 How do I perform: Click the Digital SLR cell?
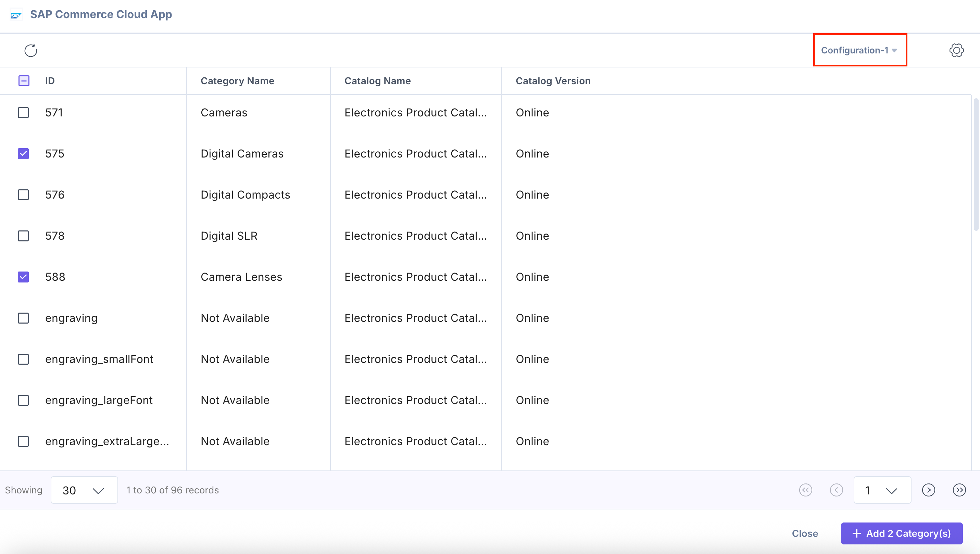[229, 236]
